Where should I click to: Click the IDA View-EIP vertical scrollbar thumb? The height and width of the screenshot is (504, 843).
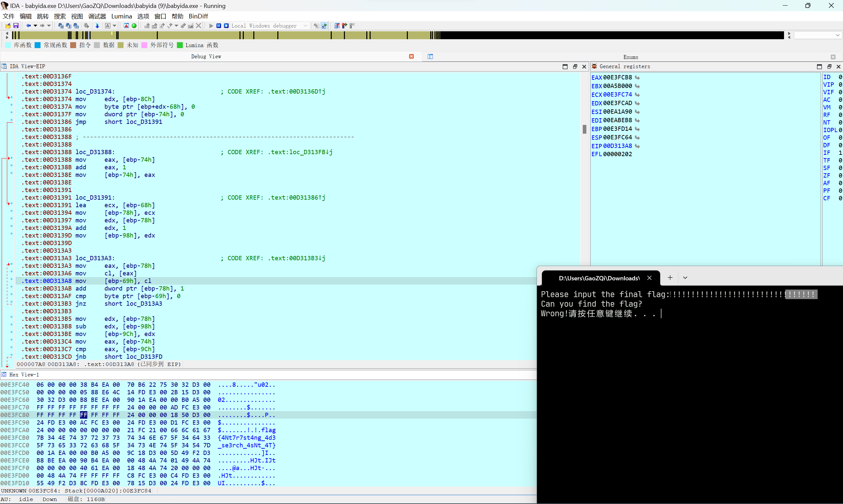[584, 129]
